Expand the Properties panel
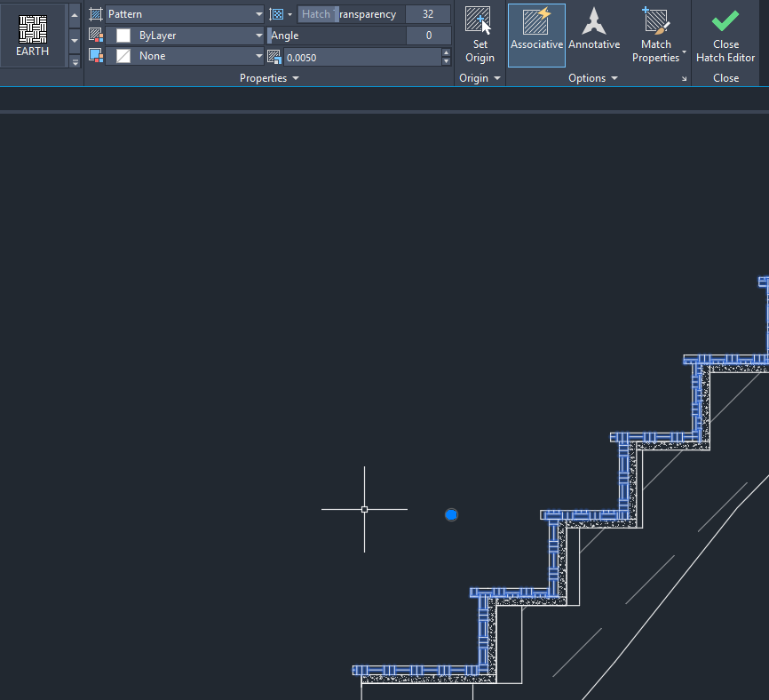 point(269,78)
